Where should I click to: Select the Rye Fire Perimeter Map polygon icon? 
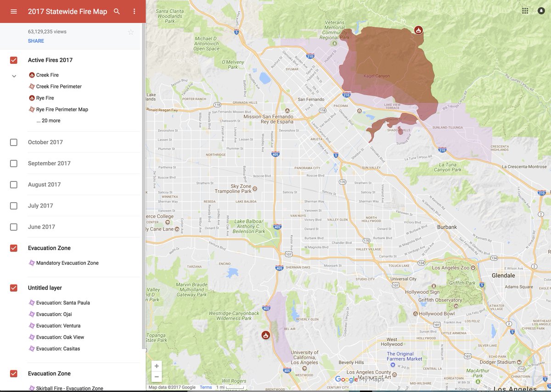[x=32, y=109]
